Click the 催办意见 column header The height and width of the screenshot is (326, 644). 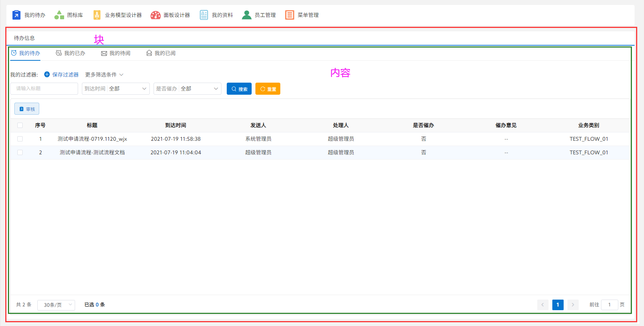click(506, 125)
